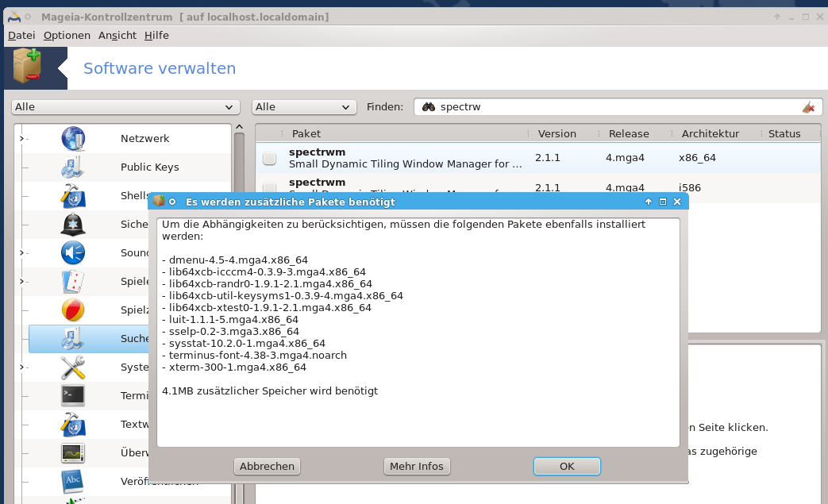Screen dimensions: 828x504
Task: Select the highlighted Suche category icon
Action: click(x=73, y=338)
